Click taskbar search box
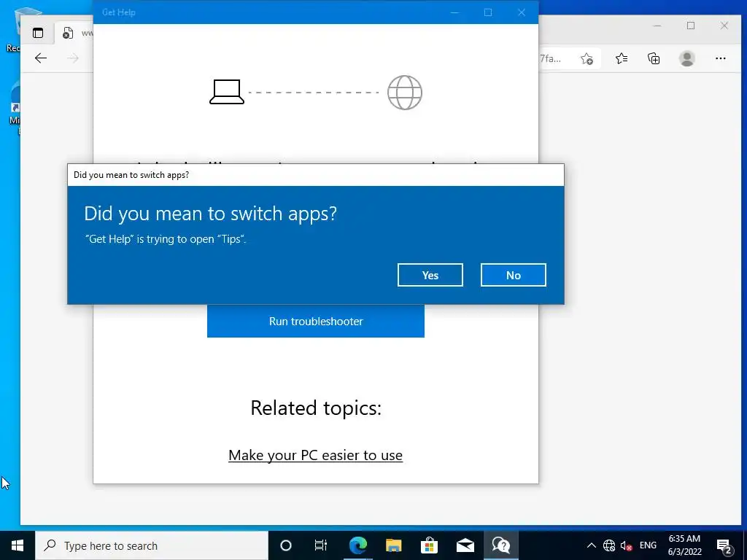Screen dimensions: 747x560 152,545
